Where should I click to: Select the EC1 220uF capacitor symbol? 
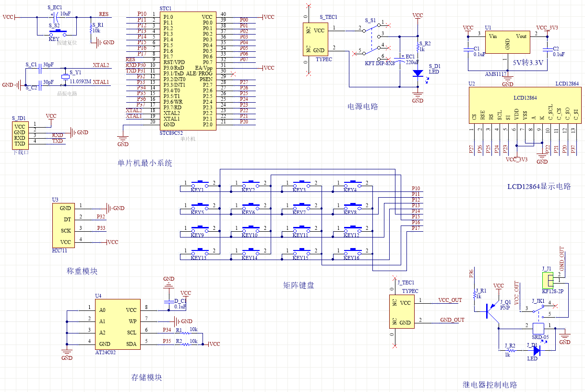point(401,60)
